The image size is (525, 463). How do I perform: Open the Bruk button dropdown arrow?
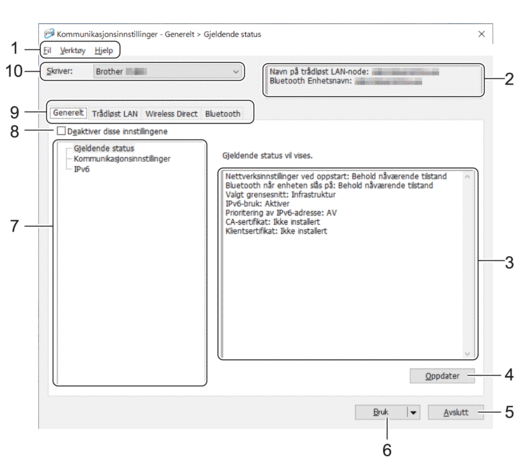point(414,412)
